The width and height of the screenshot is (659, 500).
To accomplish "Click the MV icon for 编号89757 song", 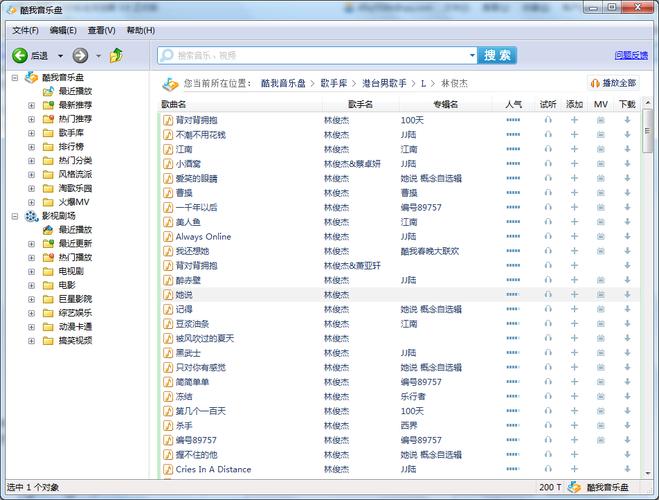I will coord(601,440).
